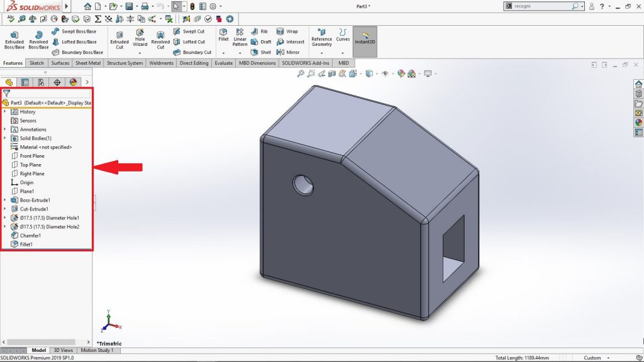This screenshot has height=362, width=644.
Task: Expand the Annotations tree node
Action: point(5,129)
